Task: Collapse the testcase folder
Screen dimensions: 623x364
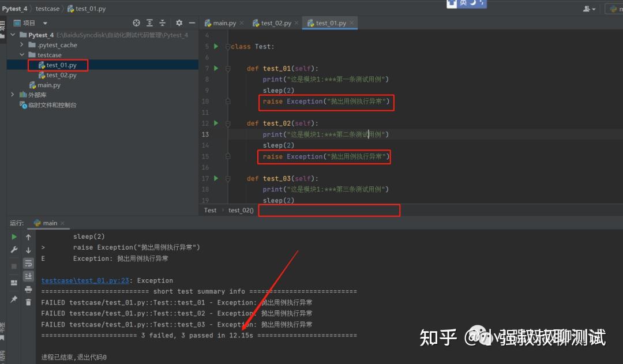Action: [x=22, y=55]
